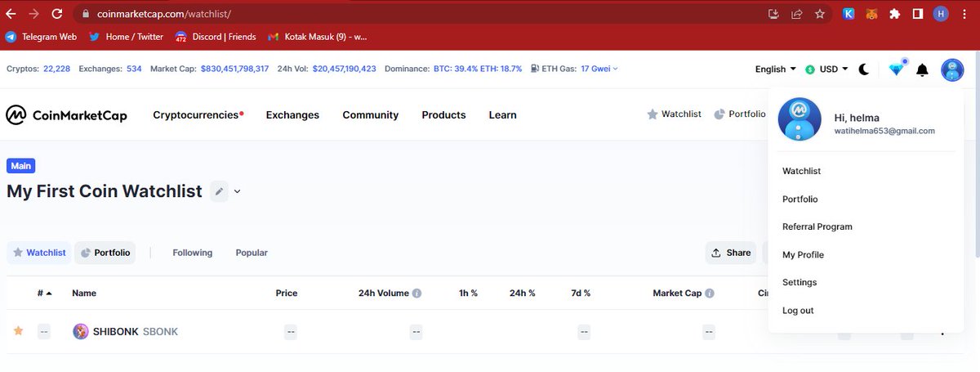Toggle dark mode with the moon icon
Screen dimensions: 980x372
[864, 69]
